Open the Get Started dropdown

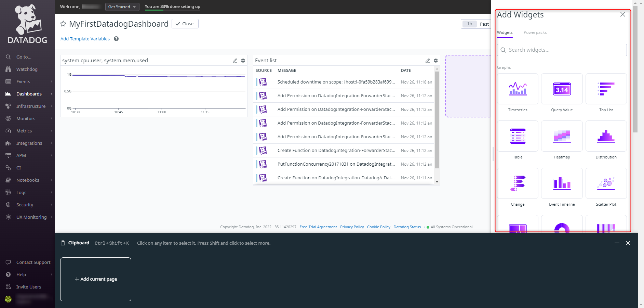[x=122, y=7]
